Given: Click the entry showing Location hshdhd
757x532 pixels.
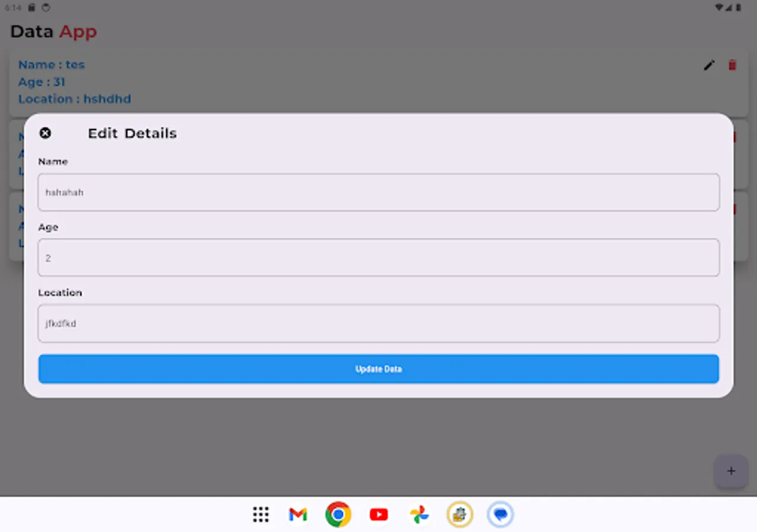Looking at the screenshot, I should click(75, 99).
